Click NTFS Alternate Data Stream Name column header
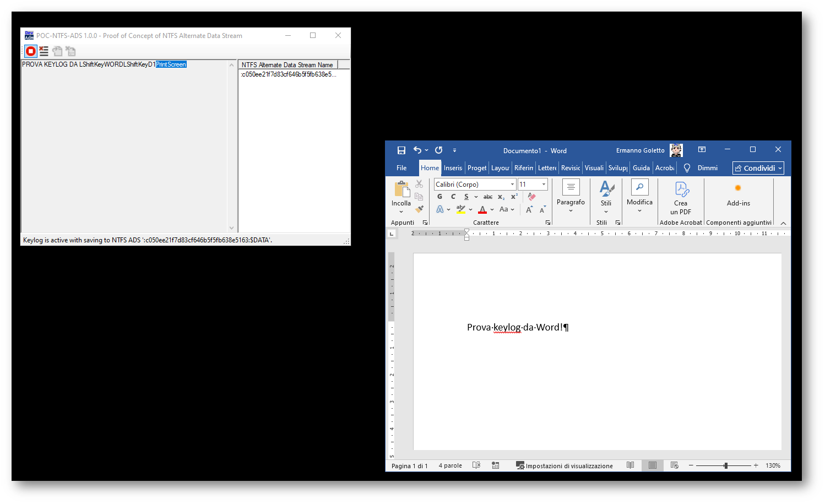 tap(287, 64)
